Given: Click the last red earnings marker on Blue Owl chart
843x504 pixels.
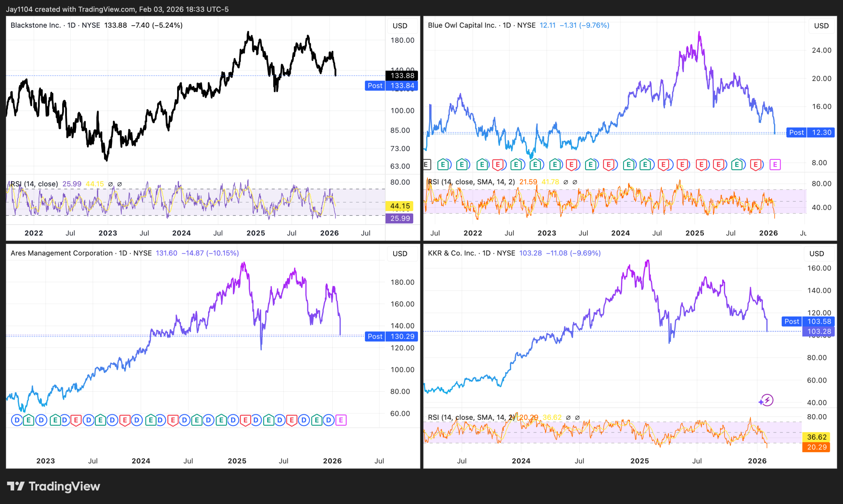Looking at the screenshot, I should (x=756, y=165).
